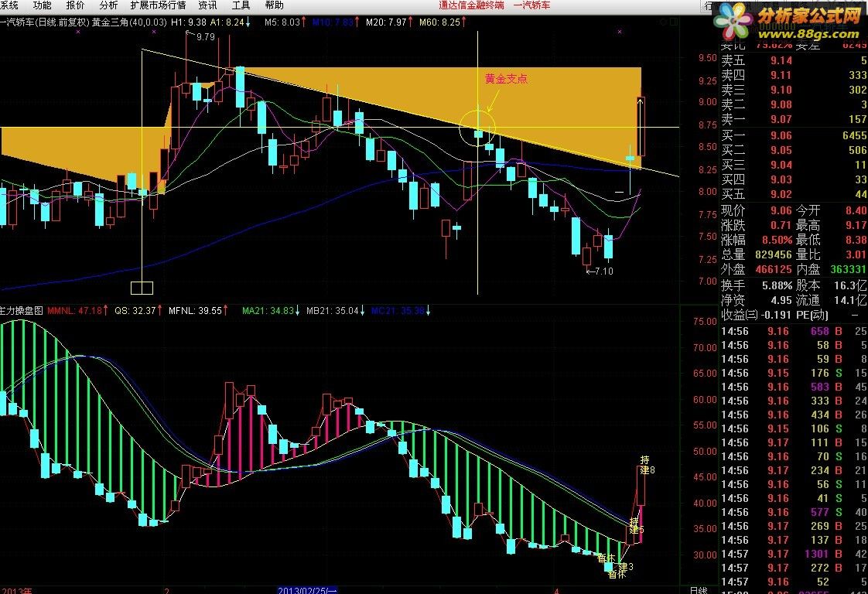Click the 换手 5.88% value
Image resolution: width=868 pixels, height=594 pixels.
coord(777,285)
